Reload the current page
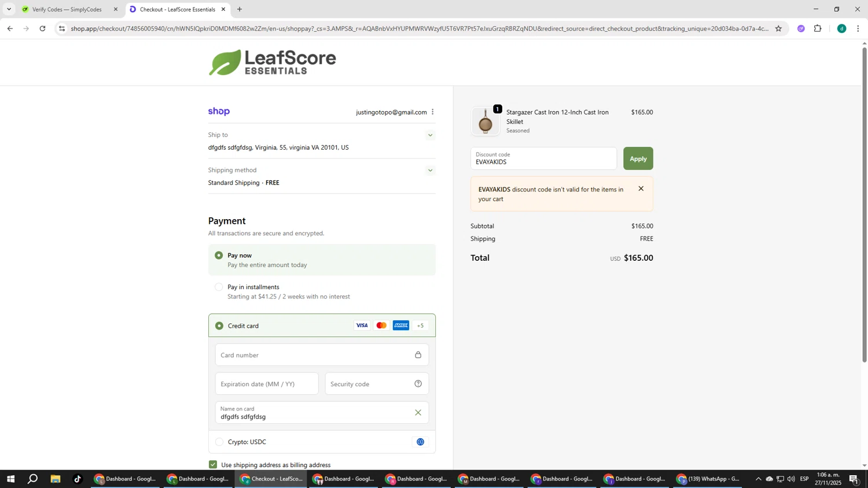The width and height of the screenshot is (868, 488). (42, 28)
